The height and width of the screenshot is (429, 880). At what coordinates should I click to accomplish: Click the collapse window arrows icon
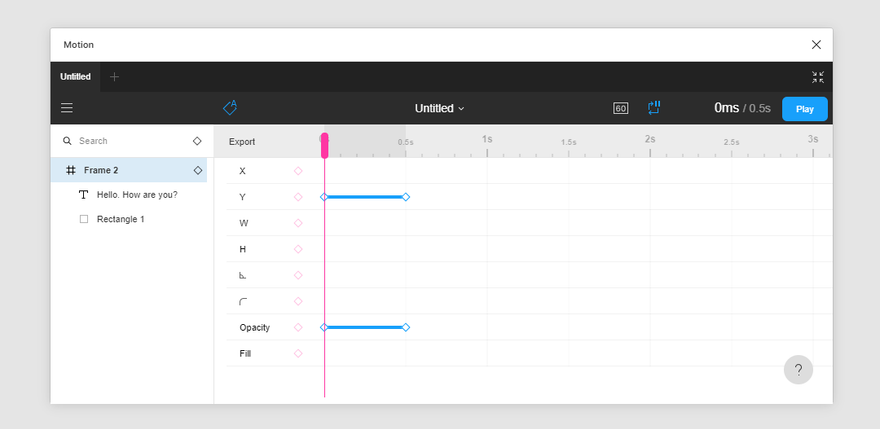click(x=818, y=77)
